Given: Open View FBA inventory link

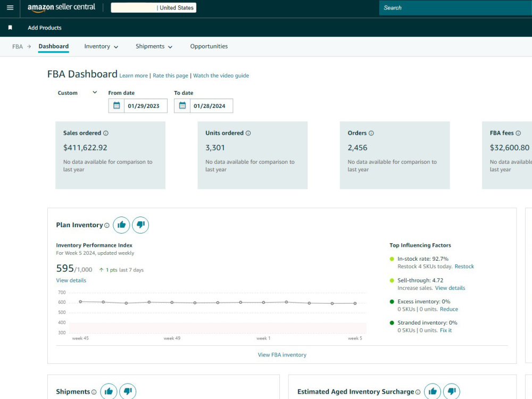Looking at the screenshot, I should [x=282, y=355].
